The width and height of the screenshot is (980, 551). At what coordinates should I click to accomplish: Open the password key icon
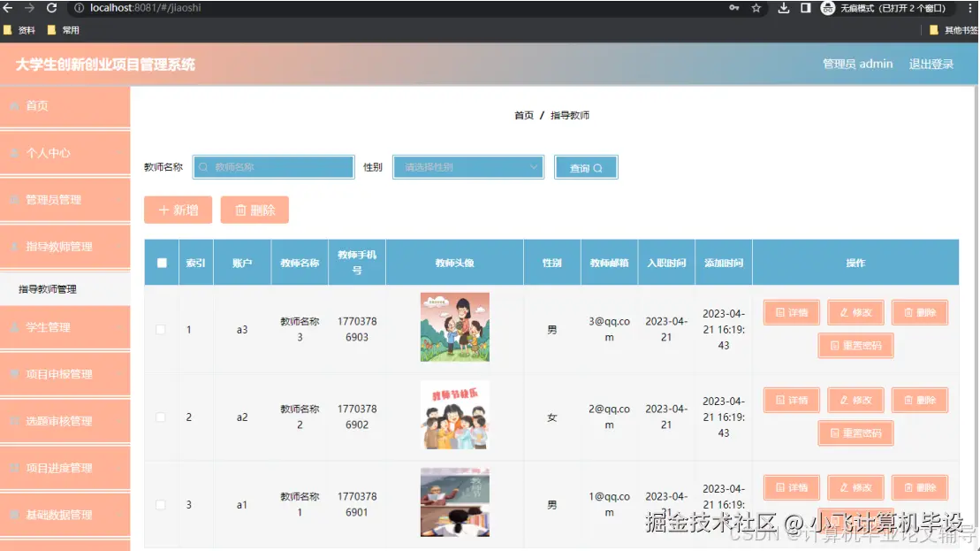coord(733,8)
